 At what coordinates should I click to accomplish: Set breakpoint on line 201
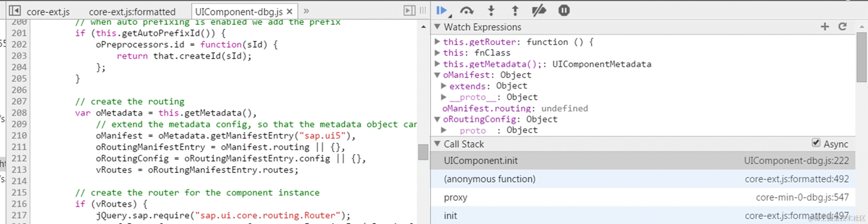pos(19,33)
